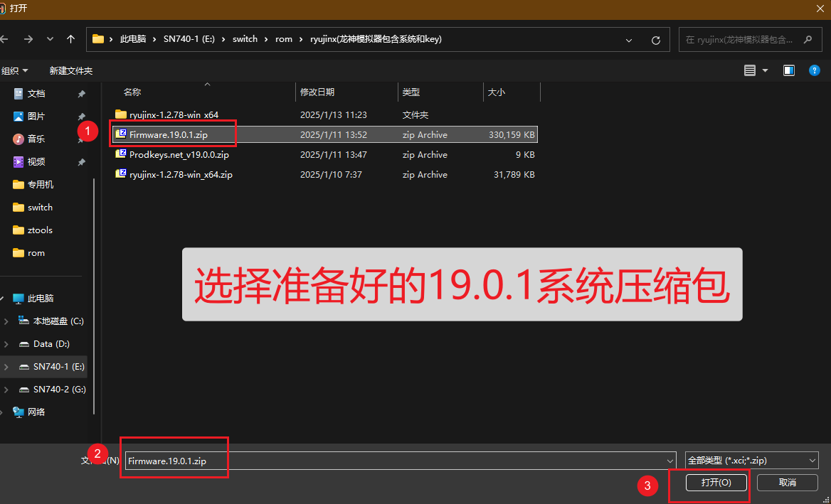
Task: Open view options dropdown arrow
Action: (x=765, y=70)
